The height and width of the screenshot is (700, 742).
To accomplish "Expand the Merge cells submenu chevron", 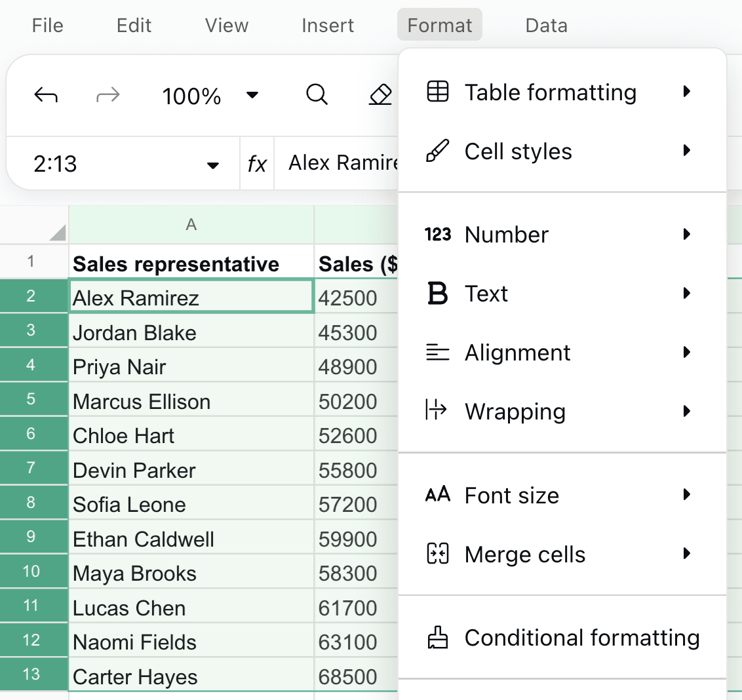I will [687, 554].
